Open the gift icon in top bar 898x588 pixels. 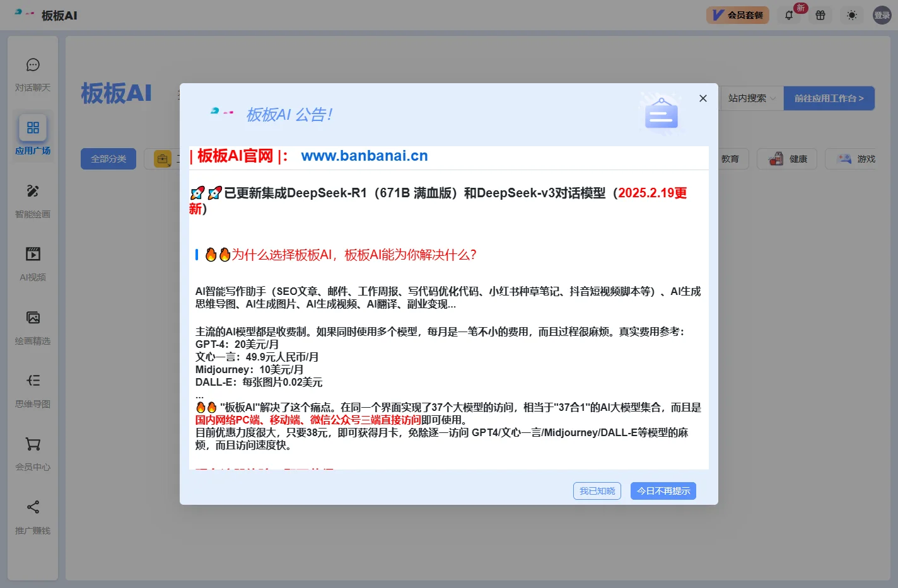point(820,15)
